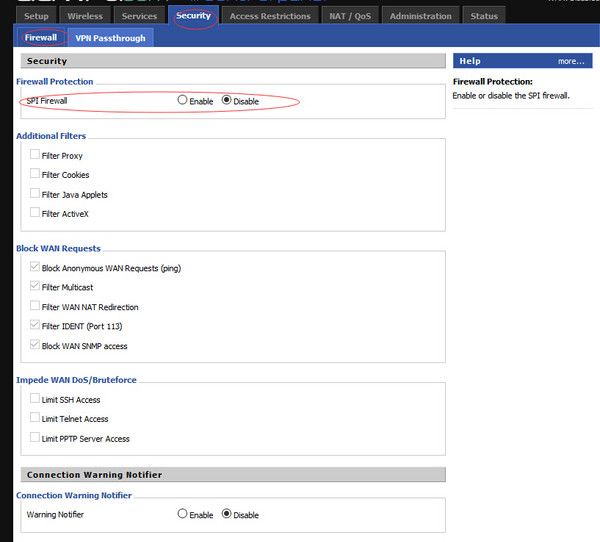Viewport: 600px width, 542px height.
Task: Check the Filter Cookies box
Action: coord(35,173)
